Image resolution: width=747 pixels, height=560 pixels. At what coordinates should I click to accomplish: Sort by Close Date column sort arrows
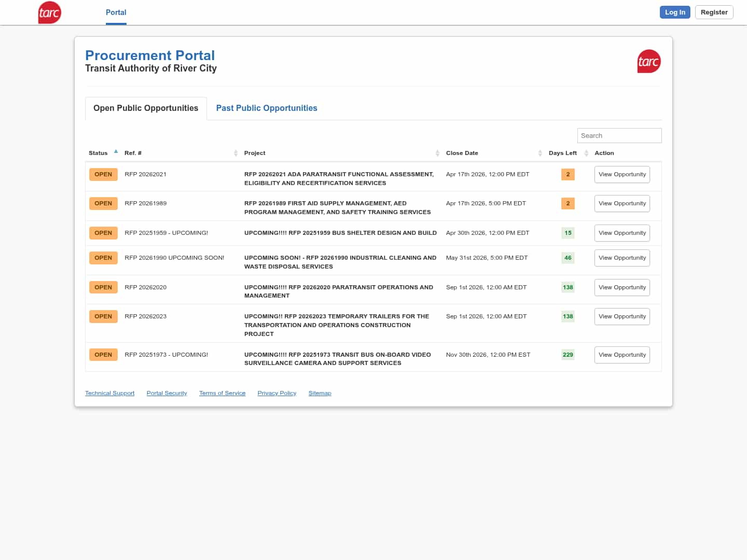(x=540, y=153)
